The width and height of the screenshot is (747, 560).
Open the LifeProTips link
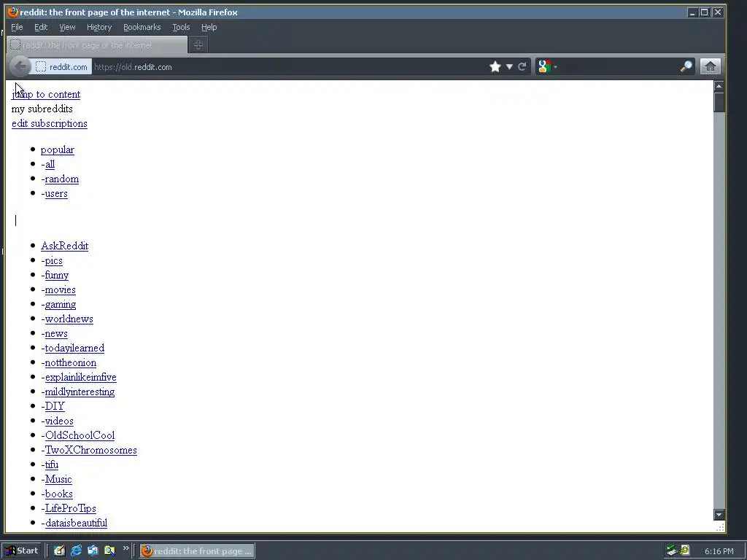71,508
